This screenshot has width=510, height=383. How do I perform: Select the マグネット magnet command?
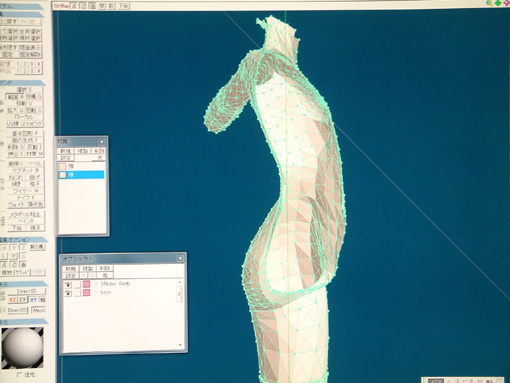[x=26, y=170]
